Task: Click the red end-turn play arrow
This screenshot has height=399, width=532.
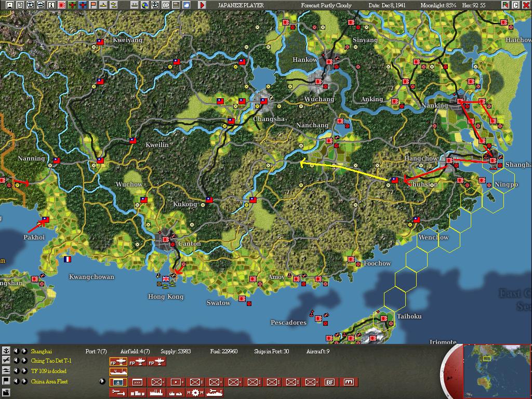Action: pyautogui.click(x=202, y=5)
